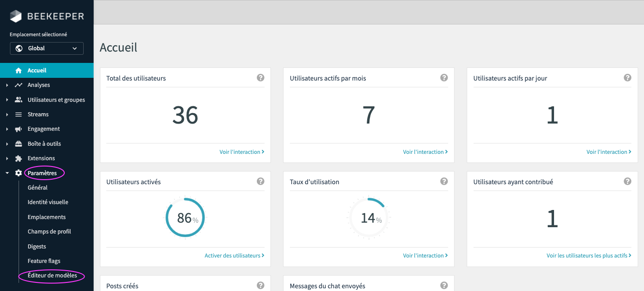
Task: Open Éditeur de modèles settings page
Action: [52, 276]
